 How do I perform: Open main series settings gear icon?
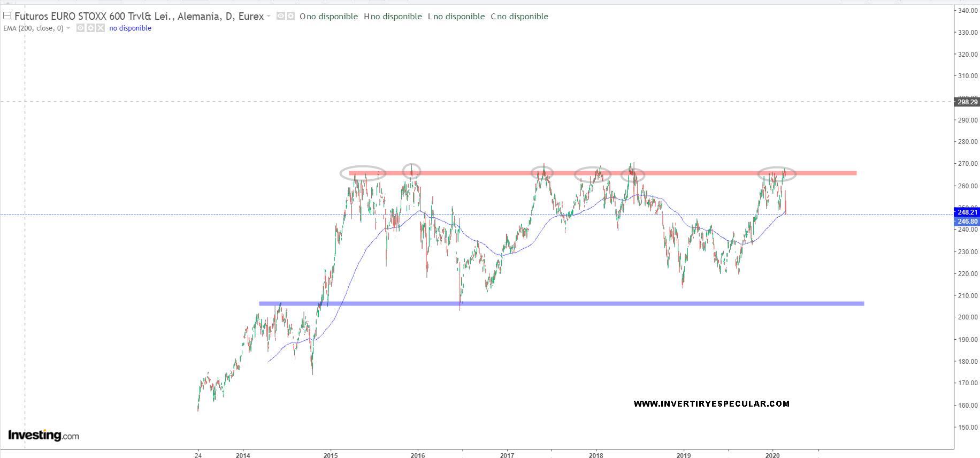pyautogui.click(x=291, y=16)
